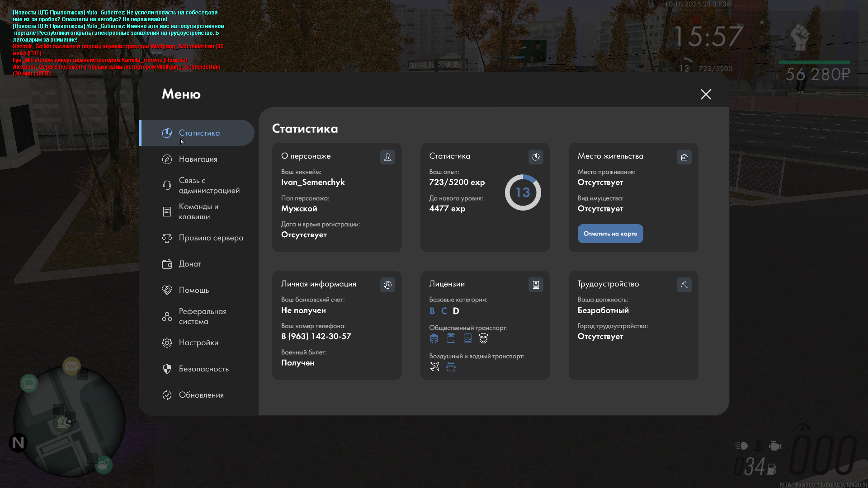The width and height of the screenshot is (868, 488).
Task: Click the pie chart icon in Статистика card
Action: point(536,157)
